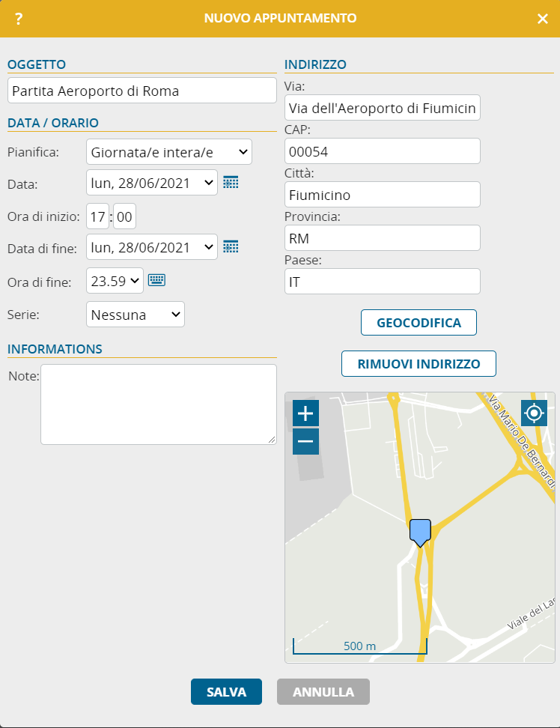Center map on current location
560x728 pixels.
click(x=534, y=413)
